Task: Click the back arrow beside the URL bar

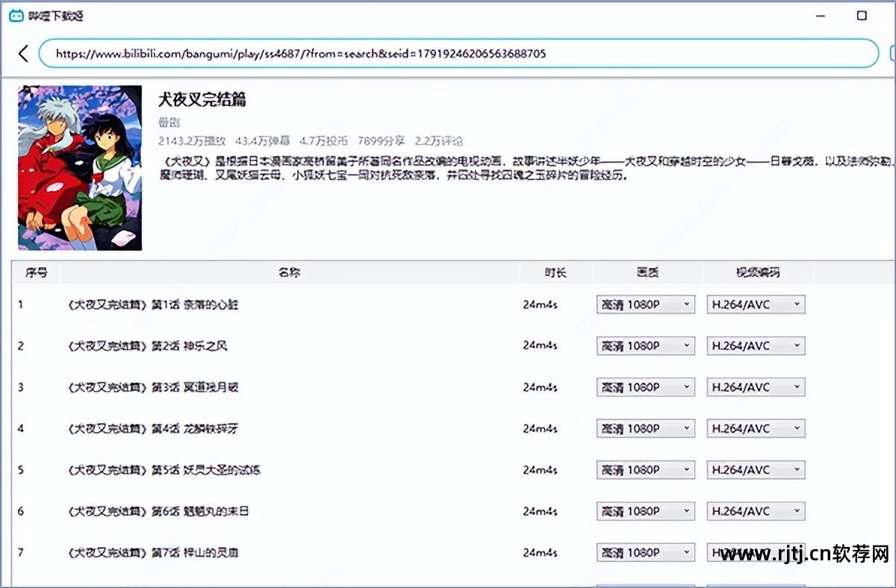Action: pos(23,54)
